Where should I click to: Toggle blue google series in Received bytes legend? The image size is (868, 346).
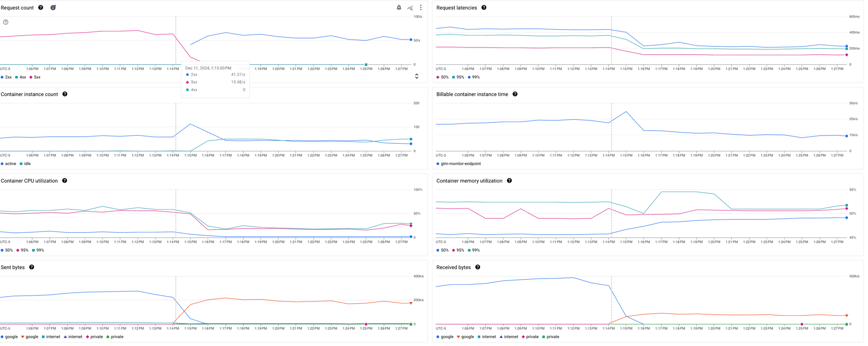pos(445,337)
